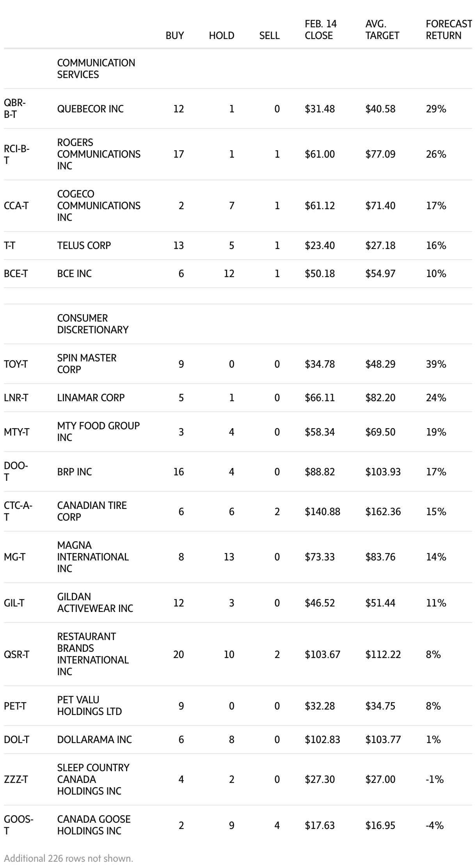This screenshot has width=476, height=868.
Task: Click the FEB. 14 CLOSE column header
Action: (x=320, y=30)
